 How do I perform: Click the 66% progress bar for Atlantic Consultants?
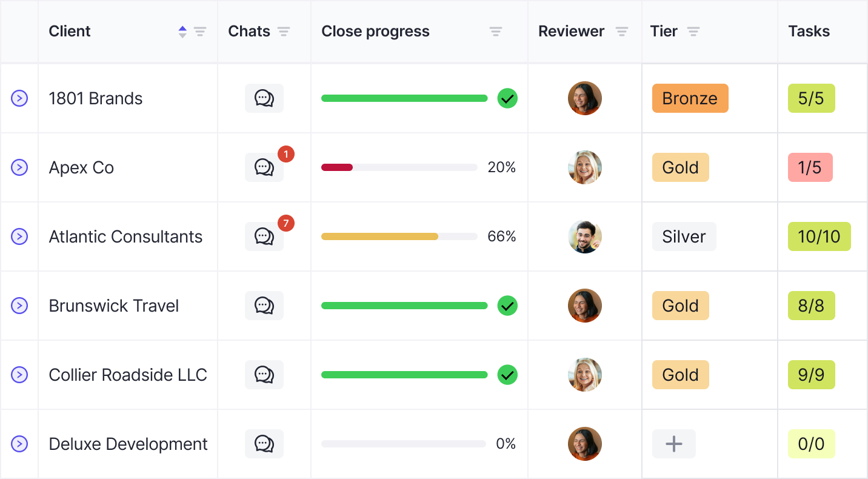[x=399, y=236]
